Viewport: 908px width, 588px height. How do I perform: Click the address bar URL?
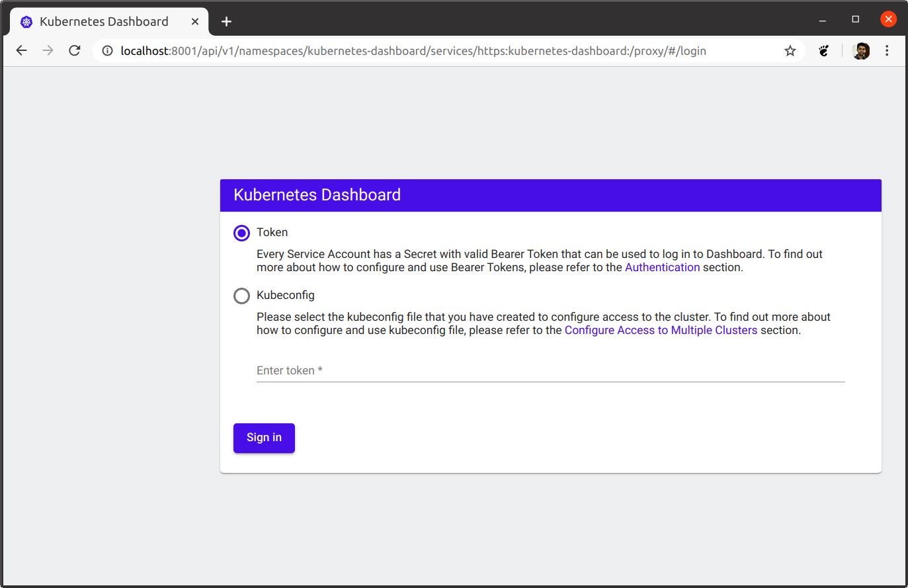(x=413, y=51)
